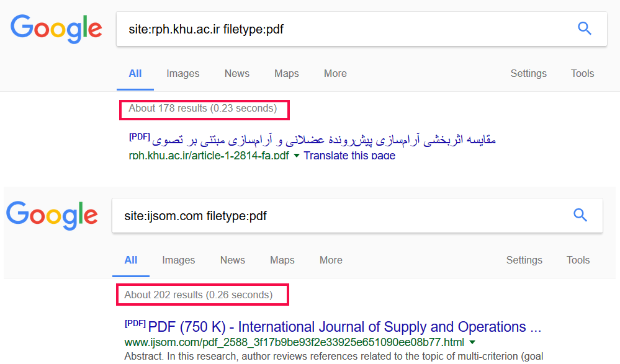This screenshot has height=364, width=620.
Task: Click the www.ijsom.com/pdf_2588 URL
Action: click(294, 342)
